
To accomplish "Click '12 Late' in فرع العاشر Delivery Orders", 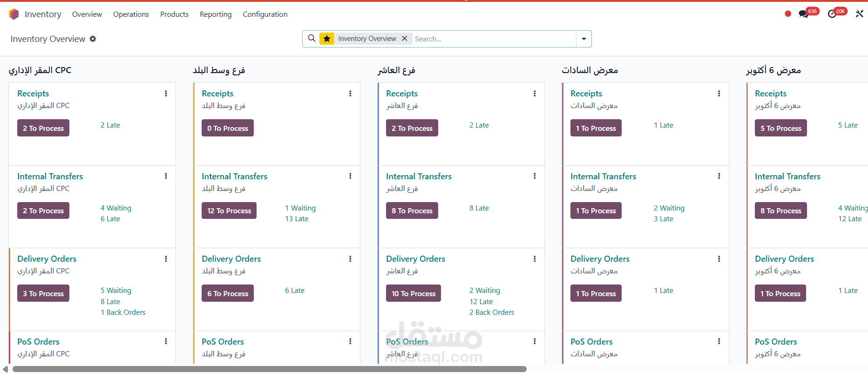I will pyautogui.click(x=481, y=302).
